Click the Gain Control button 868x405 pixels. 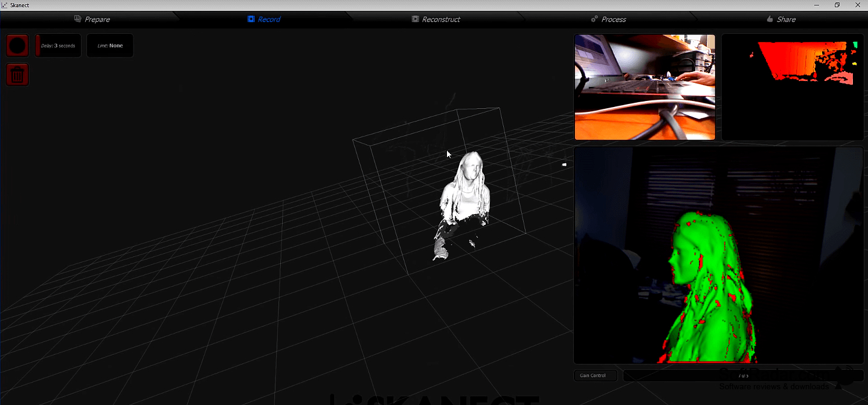596,375
